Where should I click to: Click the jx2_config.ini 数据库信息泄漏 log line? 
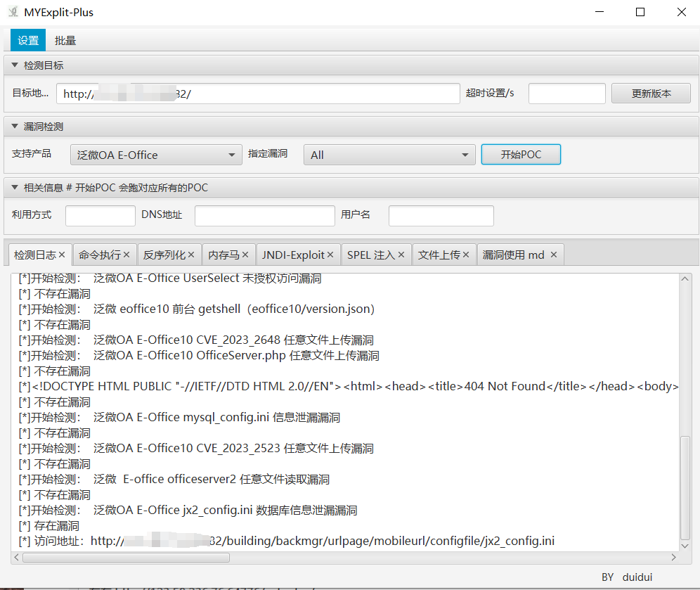tap(188, 511)
